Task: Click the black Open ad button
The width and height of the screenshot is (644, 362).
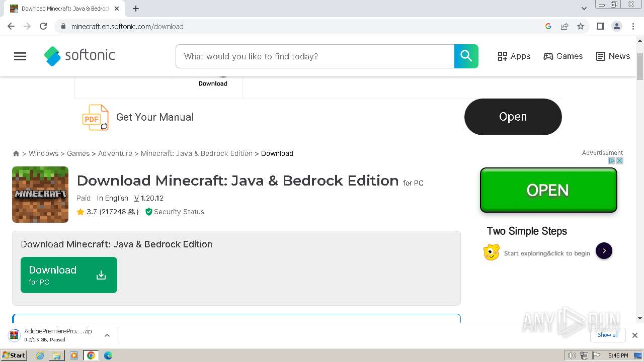Action: point(513,117)
